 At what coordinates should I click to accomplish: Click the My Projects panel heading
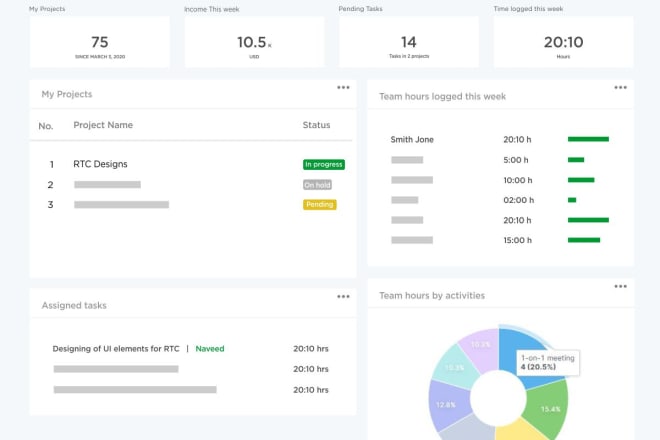tap(67, 94)
